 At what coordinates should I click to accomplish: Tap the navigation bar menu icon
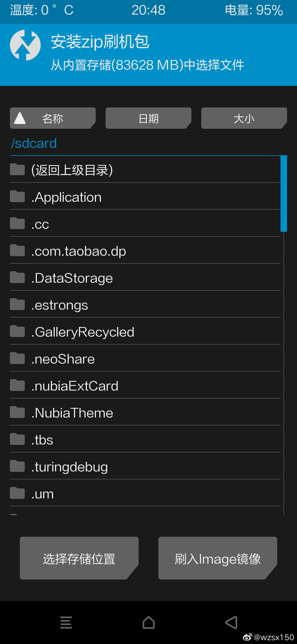click(x=66, y=623)
